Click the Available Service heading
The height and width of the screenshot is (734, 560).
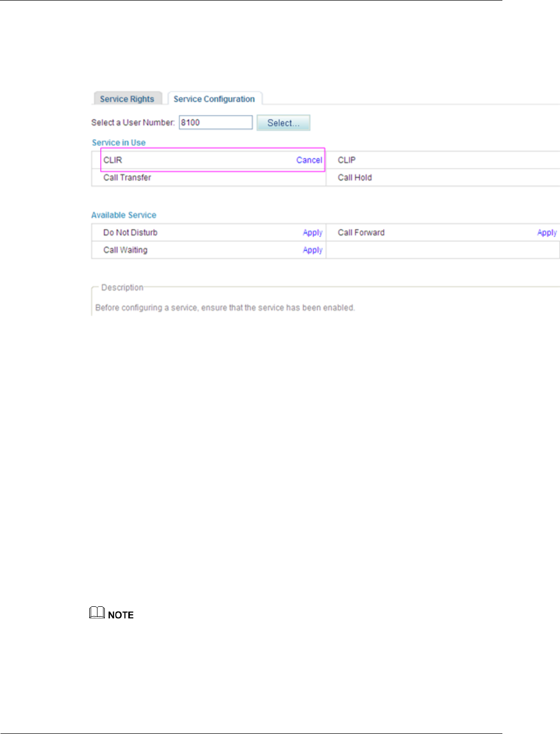124,215
